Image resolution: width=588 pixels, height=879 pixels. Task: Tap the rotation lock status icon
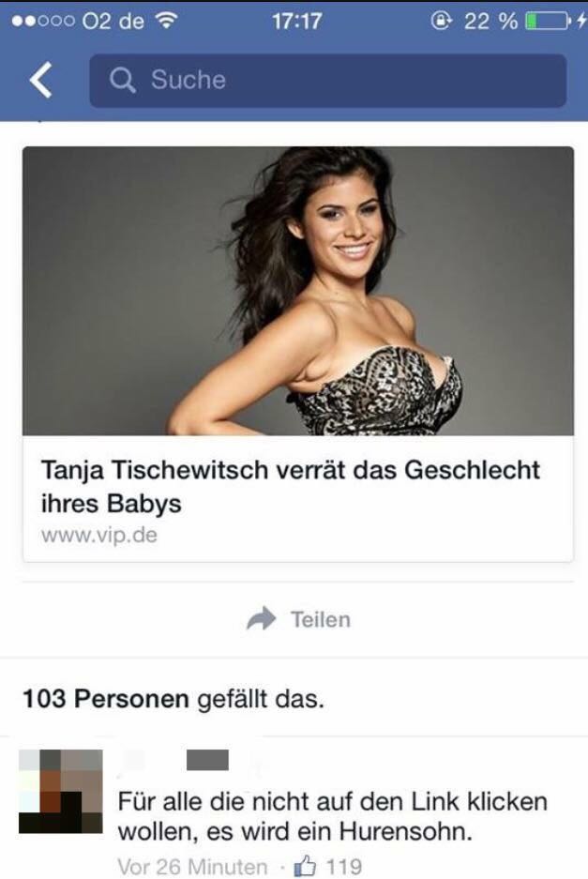click(441, 21)
